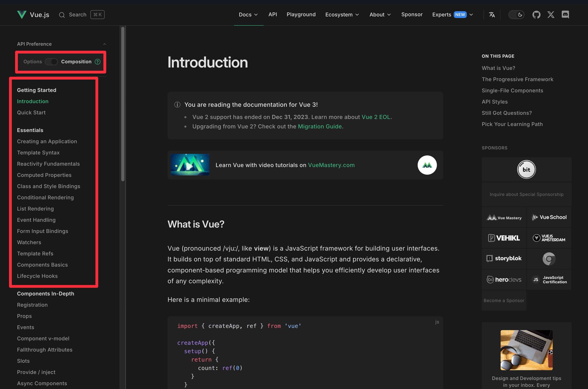
Task: Jump to Pick Your Learning Path
Action: coord(512,124)
